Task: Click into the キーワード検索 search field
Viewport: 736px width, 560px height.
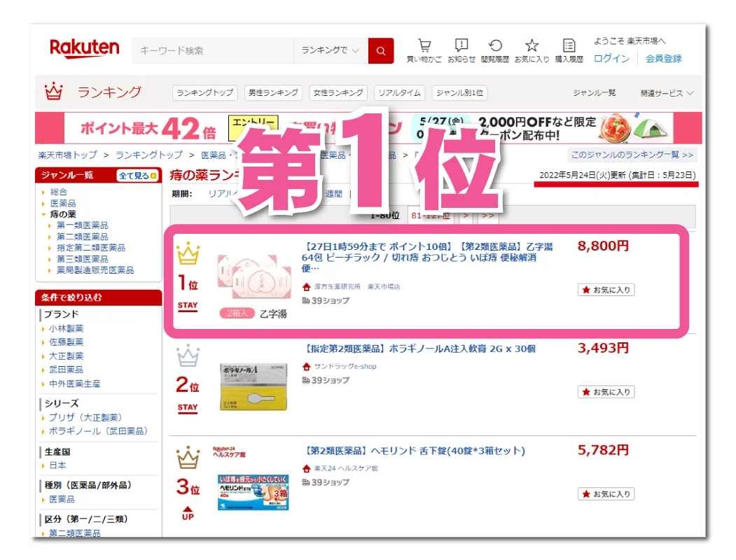Action: pyautogui.click(x=213, y=50)
